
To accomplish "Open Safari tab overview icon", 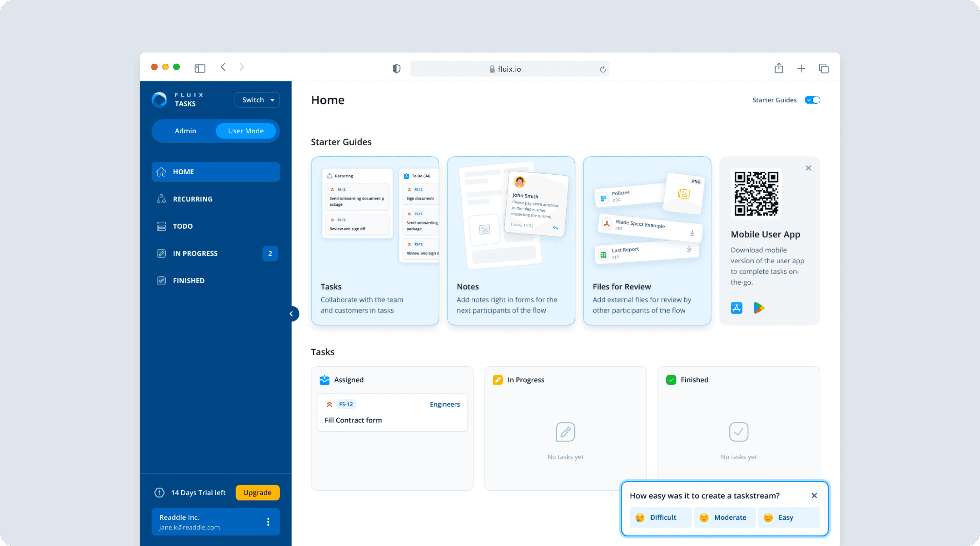I will pos(824,69).
